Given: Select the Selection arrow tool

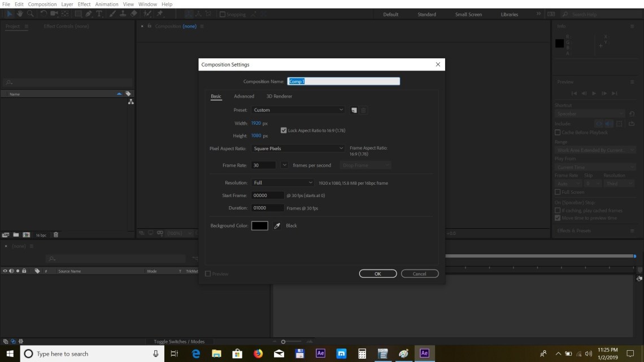Looking at the screenshot, I should point(10,14).
